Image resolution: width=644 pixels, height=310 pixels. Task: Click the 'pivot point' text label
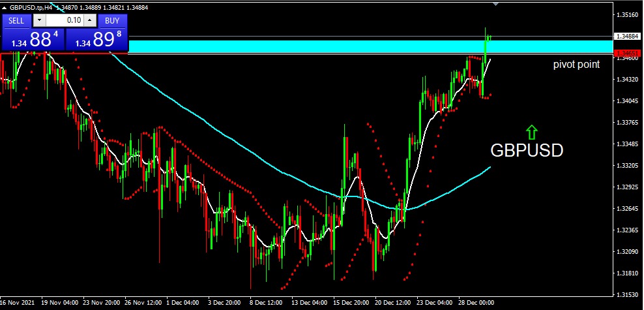(576, 65)
